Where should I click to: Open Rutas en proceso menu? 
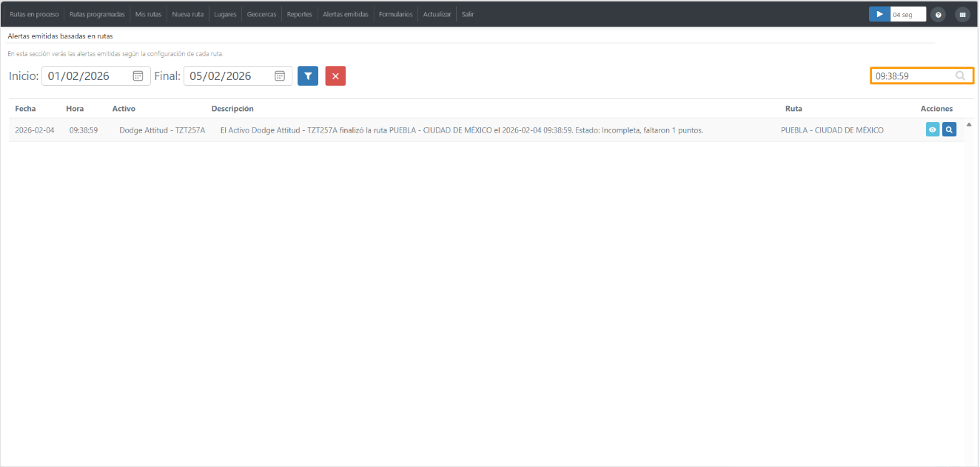coord(34,14)
